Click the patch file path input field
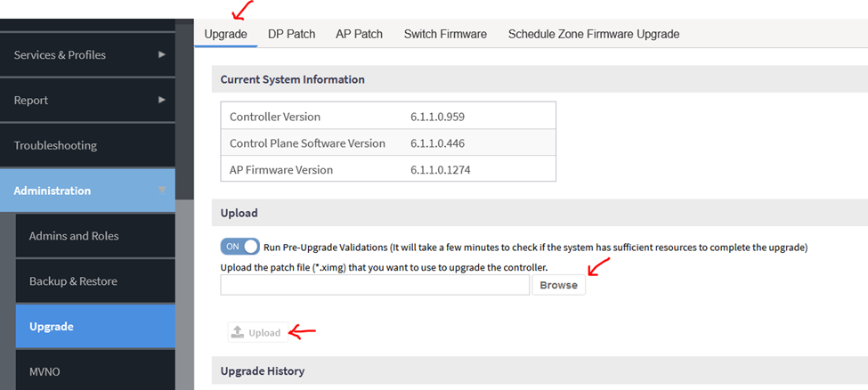 coord(375,285)
